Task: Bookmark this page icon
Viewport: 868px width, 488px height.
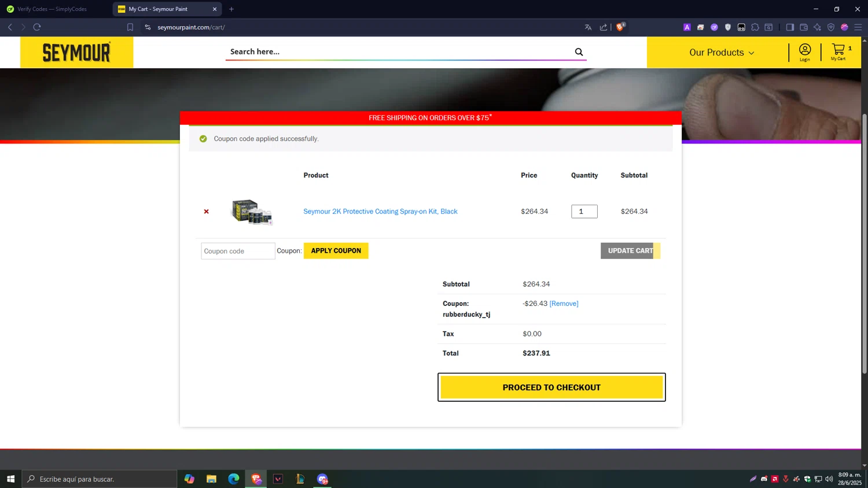Action: pos(130,27)
